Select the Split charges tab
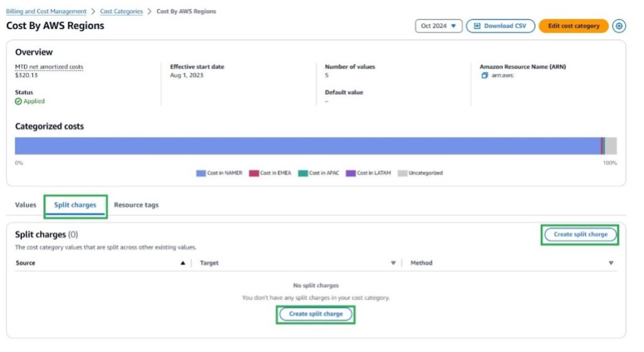Image resolution: width=644 pixels, height=352 pixels. click(x=75, y=205)
